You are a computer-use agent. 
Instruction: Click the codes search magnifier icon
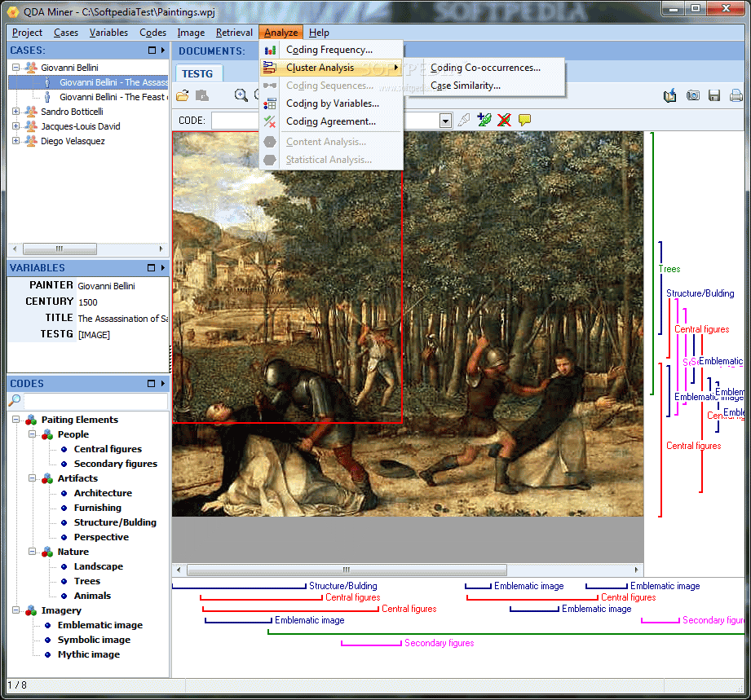tap(15, 400)
